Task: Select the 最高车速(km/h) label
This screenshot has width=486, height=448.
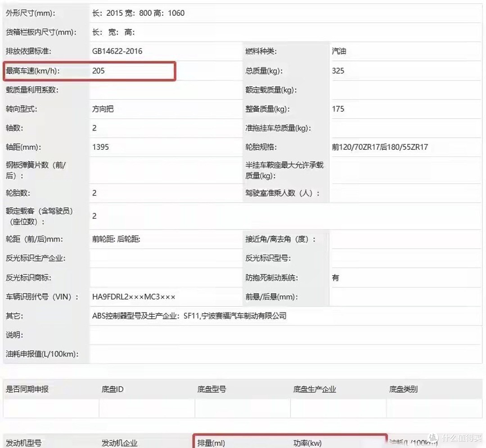Action: point(32,71)
